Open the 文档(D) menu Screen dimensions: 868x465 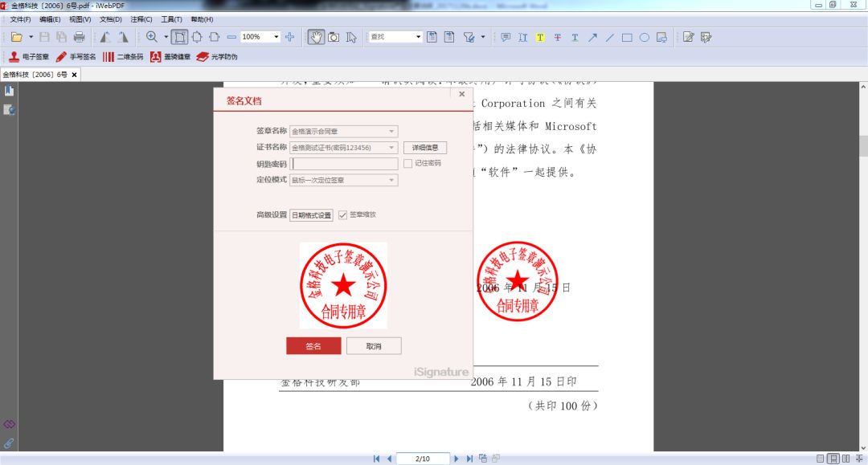(110, 19)
